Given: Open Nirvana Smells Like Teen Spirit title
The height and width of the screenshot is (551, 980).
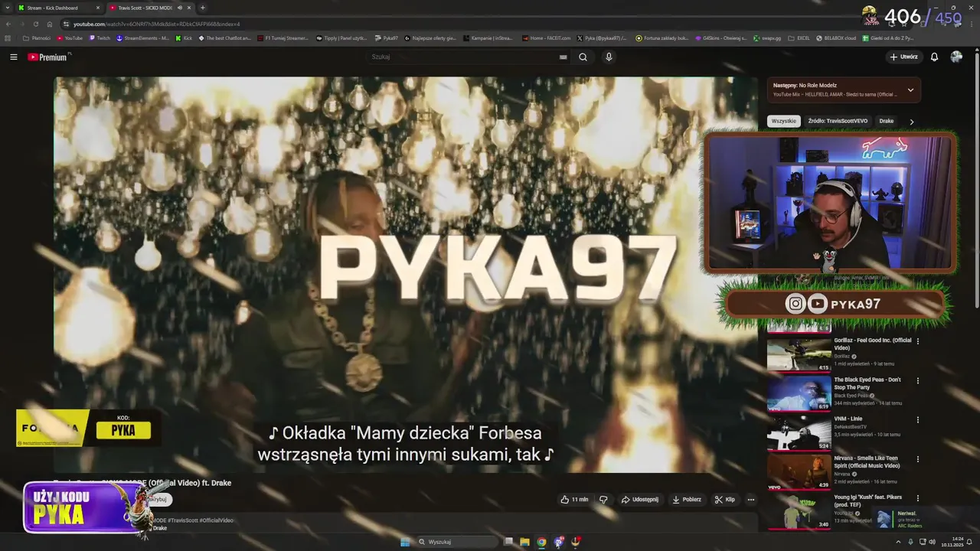Looking at the screenshot, I should click(867, 461).
